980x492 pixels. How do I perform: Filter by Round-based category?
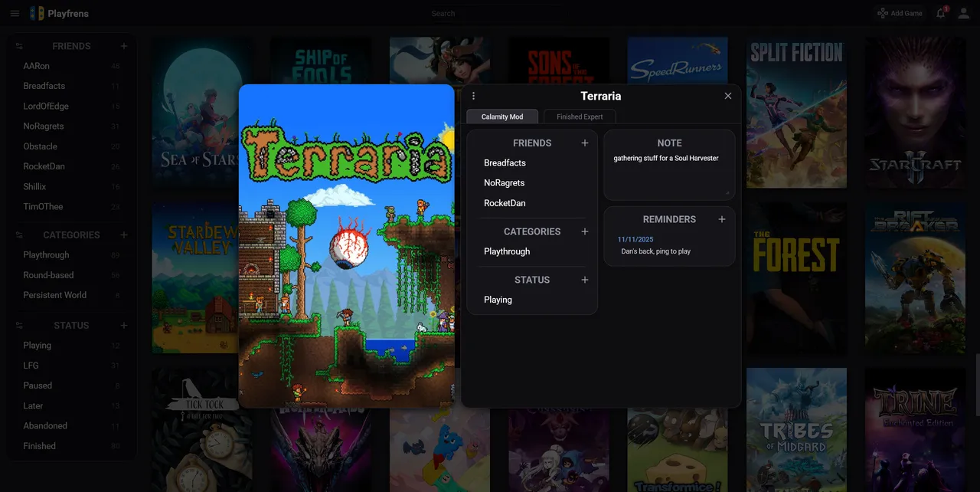71,275
